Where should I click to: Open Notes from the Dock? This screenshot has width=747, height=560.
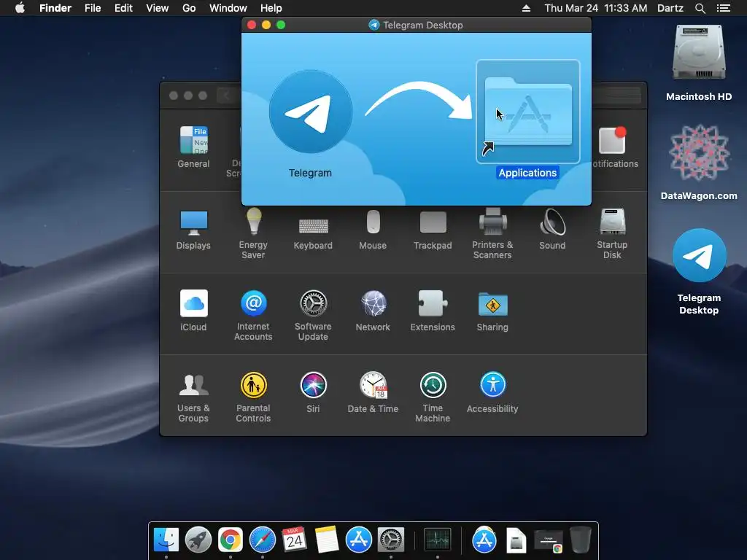(326, 540)
